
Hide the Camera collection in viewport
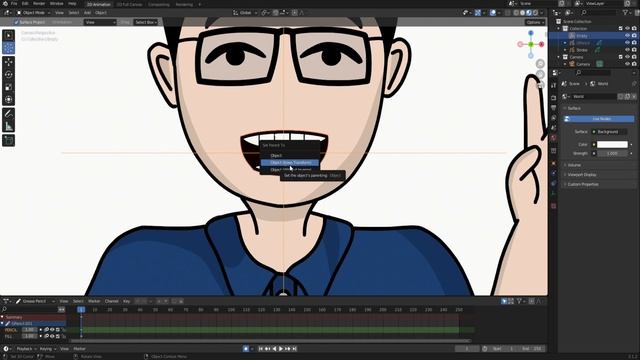pyautogui.click(x=627, y=57)
